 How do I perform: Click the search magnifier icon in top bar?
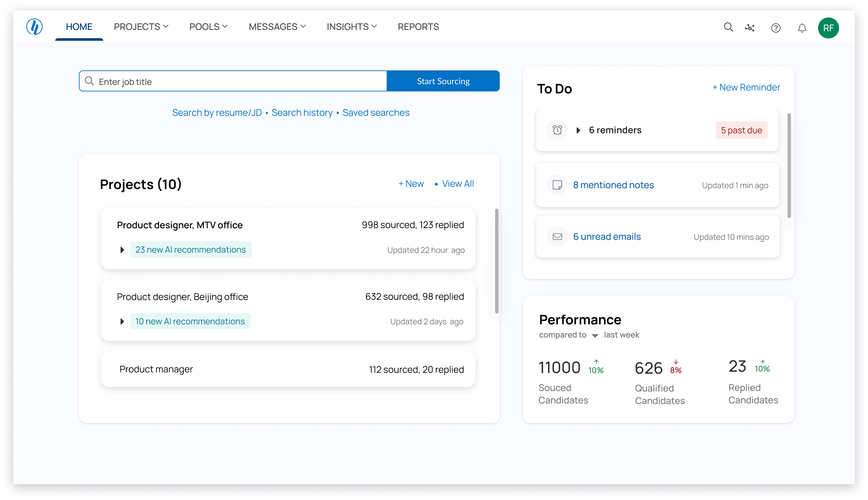(x=728, y=27)
